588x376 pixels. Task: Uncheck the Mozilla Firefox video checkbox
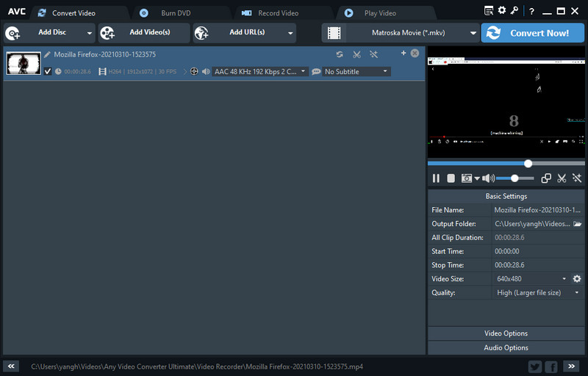click(48, 71)
